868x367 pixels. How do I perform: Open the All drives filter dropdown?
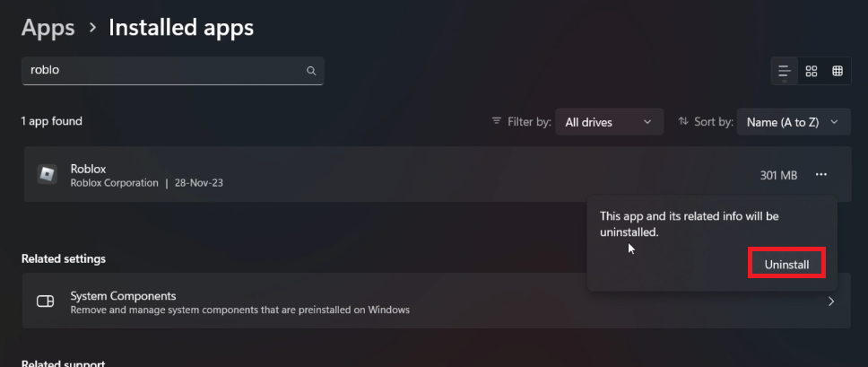[x=609, y=122]
